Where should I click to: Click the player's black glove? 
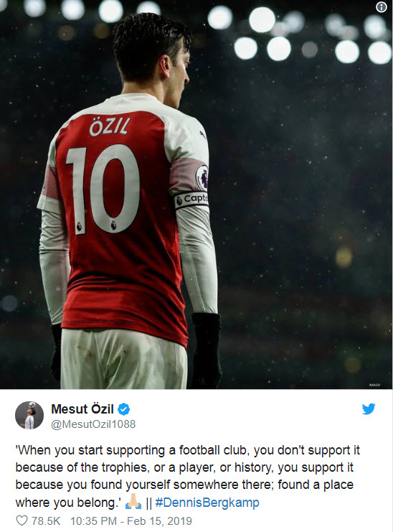[207, 350]
